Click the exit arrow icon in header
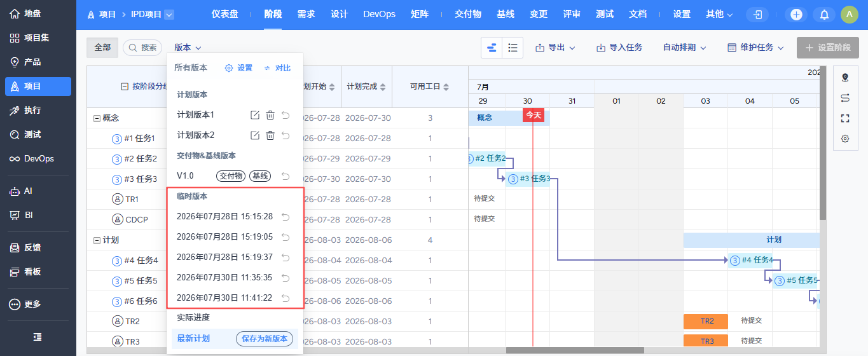Screen dimensions: 868x356 [757, 15]
